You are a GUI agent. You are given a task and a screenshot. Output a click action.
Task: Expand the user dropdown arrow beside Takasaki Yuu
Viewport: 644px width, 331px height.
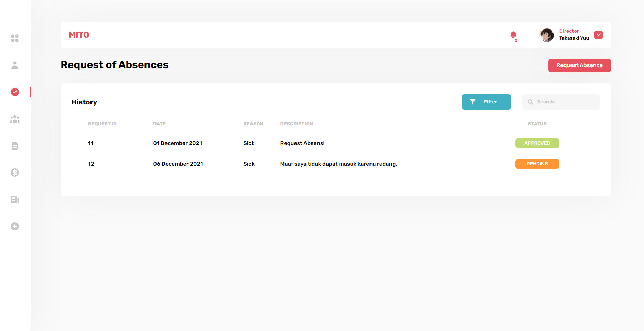[598, 35]
